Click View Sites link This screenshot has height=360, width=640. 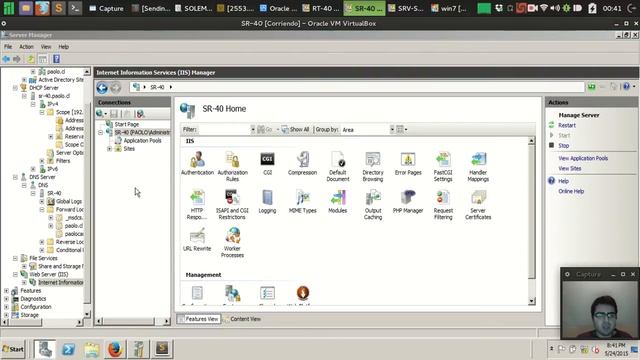[x=569, y=168]
